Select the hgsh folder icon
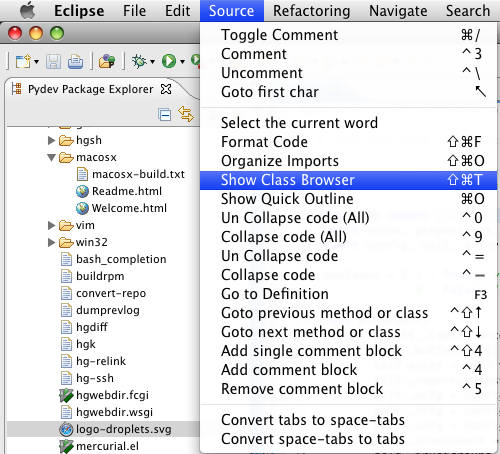 (x=66, y=140)
